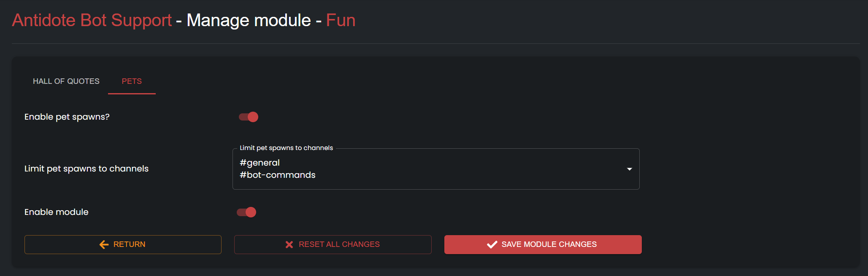The width and height of the screenshot is (868, 276).
Task: Click the dropdown caret icon in channel selector
Action: 629,169
